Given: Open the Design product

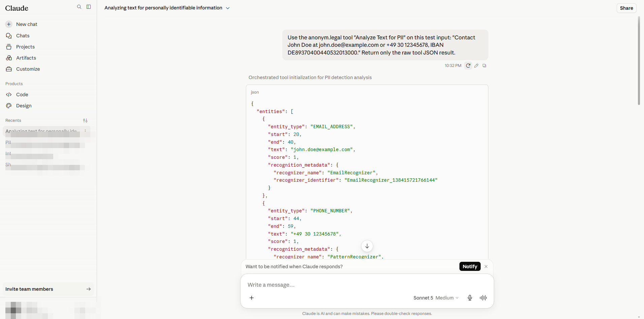Looking at the screenshot, I should [x=48, y=106].
